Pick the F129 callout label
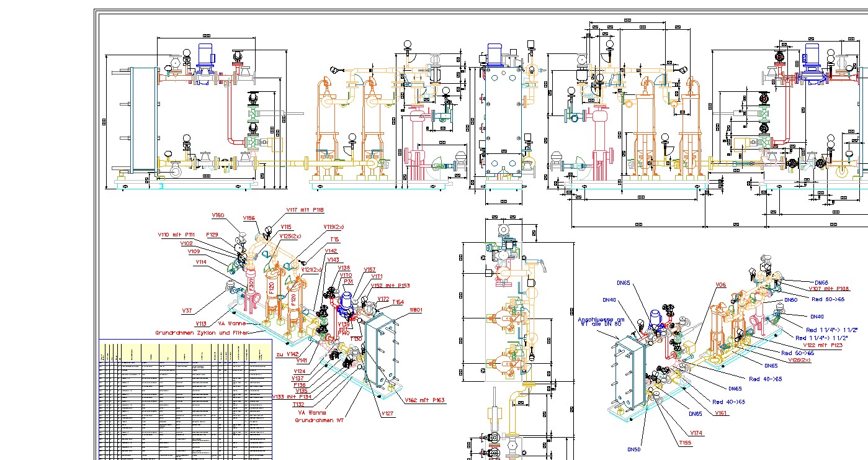Screen dimensions: 868x460 tap(212, 235)
